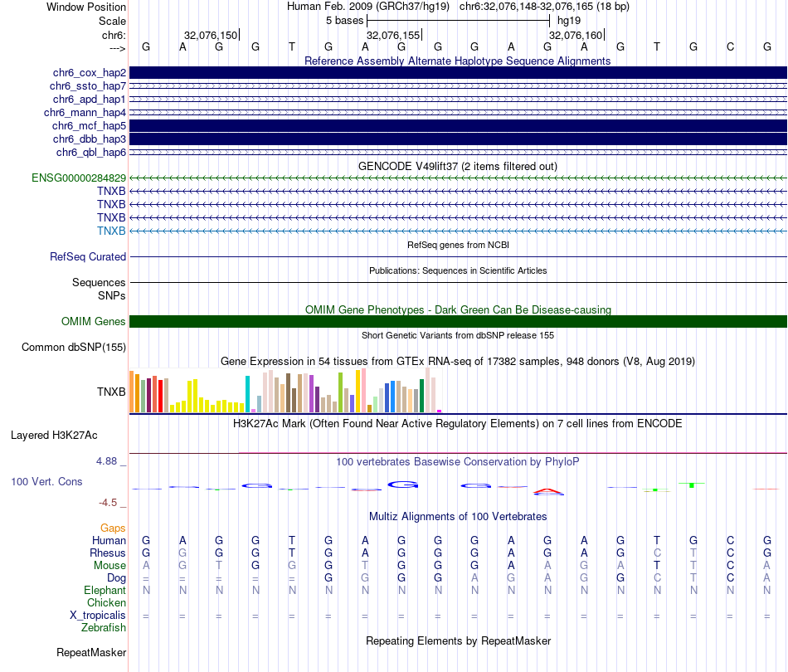Click the OMIM Genes track label
Viewport: 788px width, 672px height.
[93, 322]
